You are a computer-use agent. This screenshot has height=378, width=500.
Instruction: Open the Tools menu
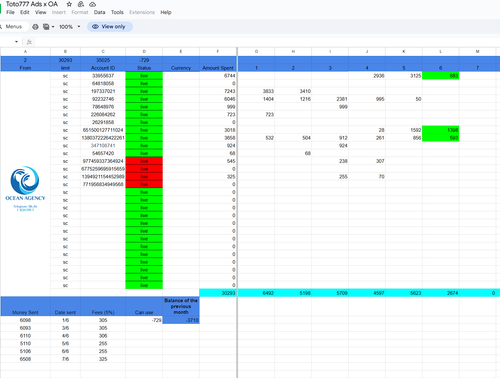click(117, 12)
